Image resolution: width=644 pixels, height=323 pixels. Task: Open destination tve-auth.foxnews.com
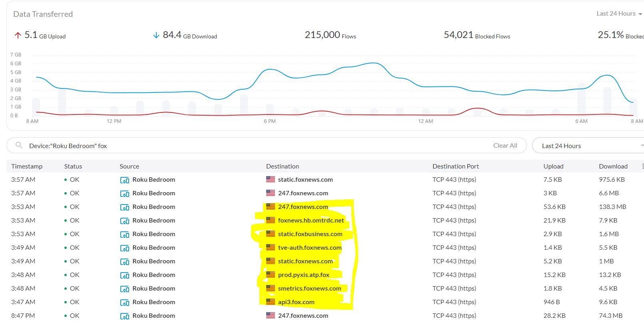click(310, 247)
